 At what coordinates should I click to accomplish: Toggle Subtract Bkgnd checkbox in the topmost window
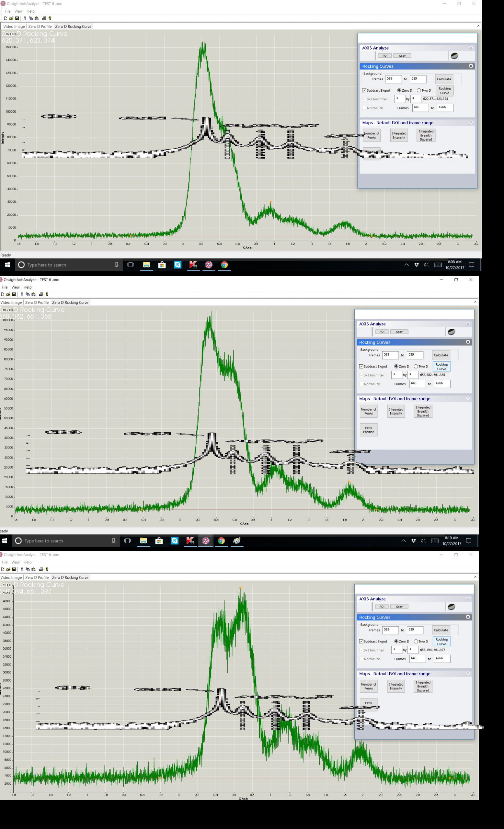364,90
